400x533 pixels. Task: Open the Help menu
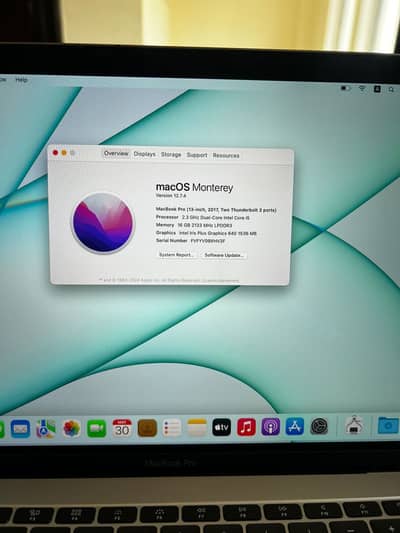click(21, 80)
